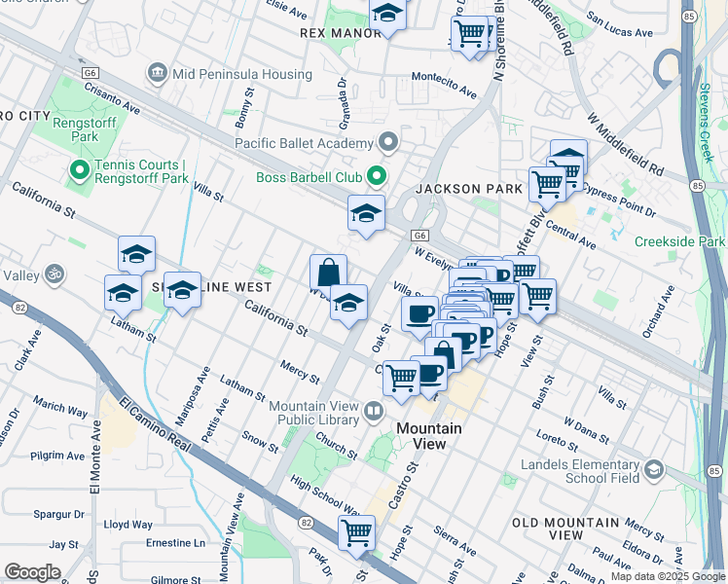The height and width of the screenshot is (584, 728).
Task: Select the shopping cart marker near Rex Manor
Action: coord(471,35)
